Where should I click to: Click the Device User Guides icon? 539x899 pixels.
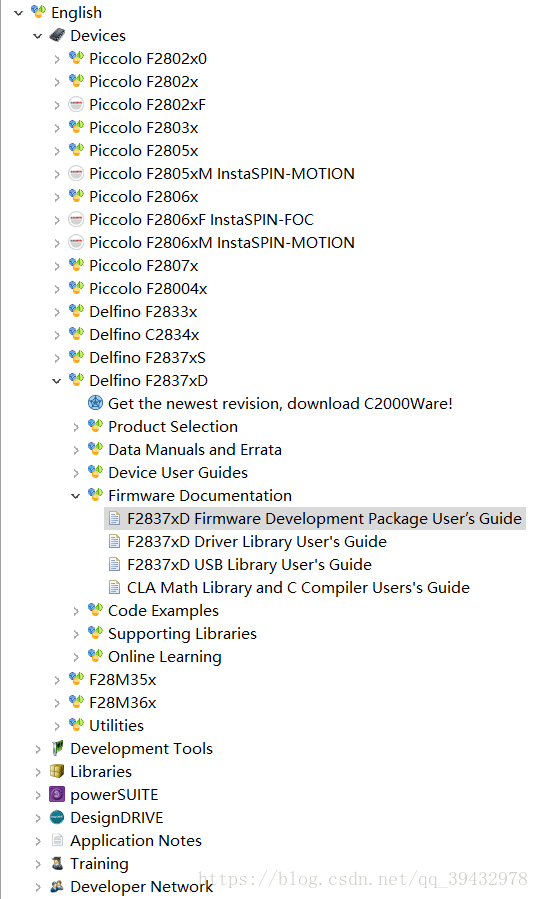pyautogui.click(x=95, y=472)
